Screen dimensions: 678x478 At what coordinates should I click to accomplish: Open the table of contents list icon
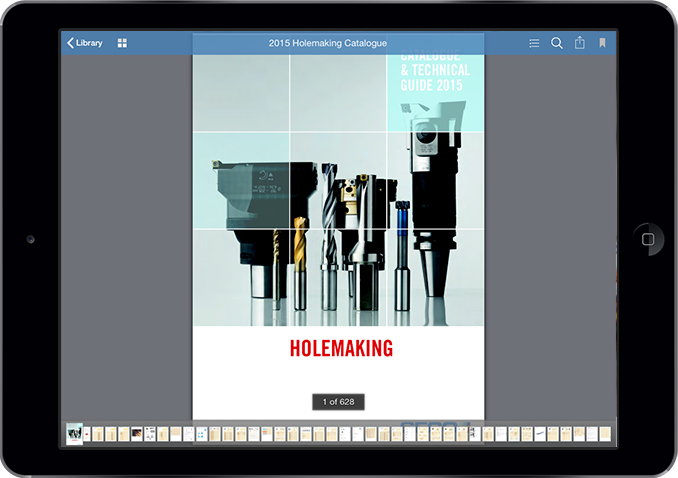click(x=534, y=43)
